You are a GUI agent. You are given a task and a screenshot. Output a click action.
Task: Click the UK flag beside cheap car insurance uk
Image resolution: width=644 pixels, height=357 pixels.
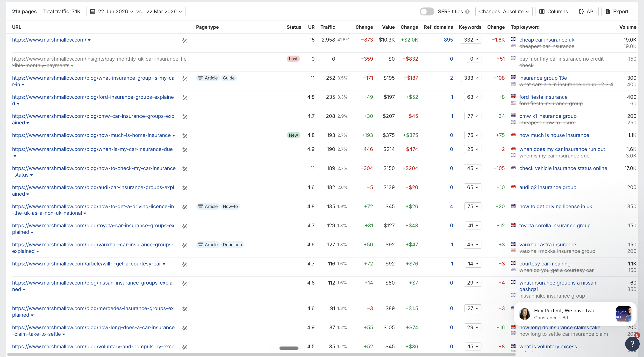[x=513, y=39]
